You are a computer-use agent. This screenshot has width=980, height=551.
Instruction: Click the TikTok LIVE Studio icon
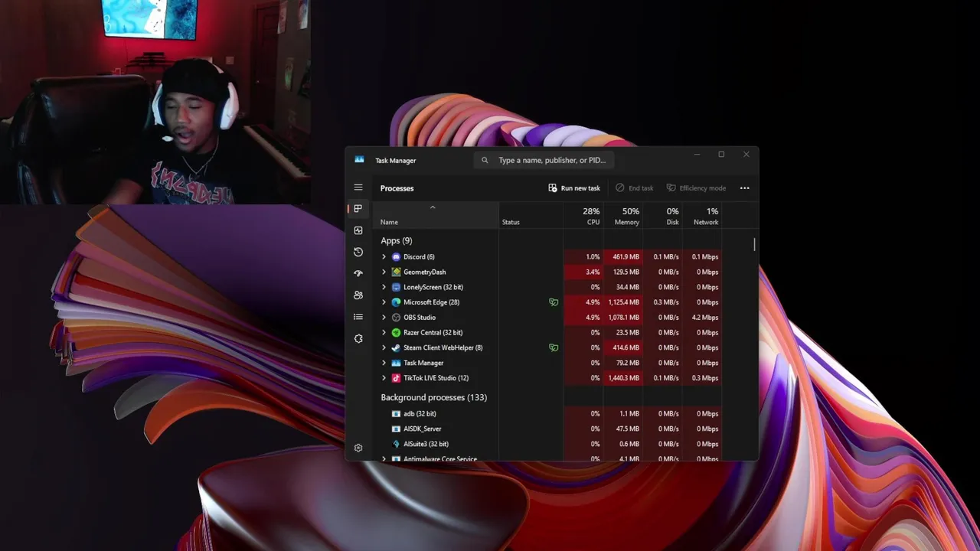tap(396, 378)
